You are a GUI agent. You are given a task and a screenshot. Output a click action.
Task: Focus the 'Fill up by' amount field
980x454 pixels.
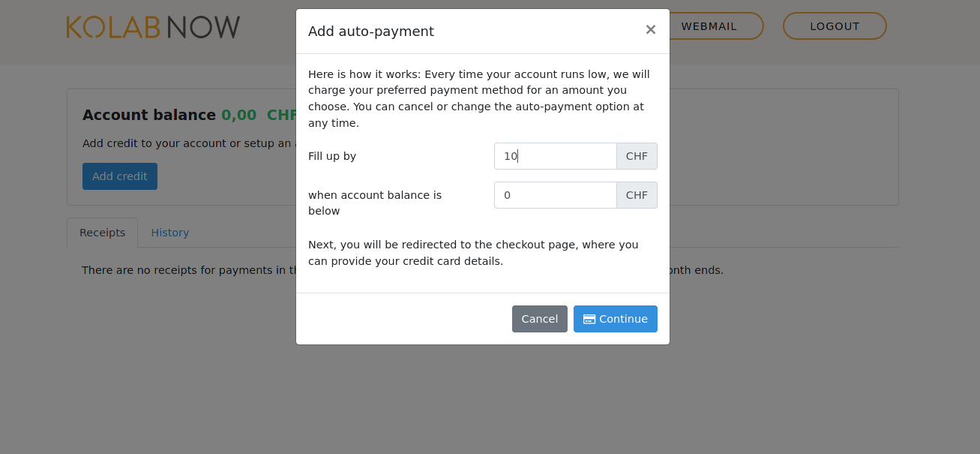[x=555, y=155]
